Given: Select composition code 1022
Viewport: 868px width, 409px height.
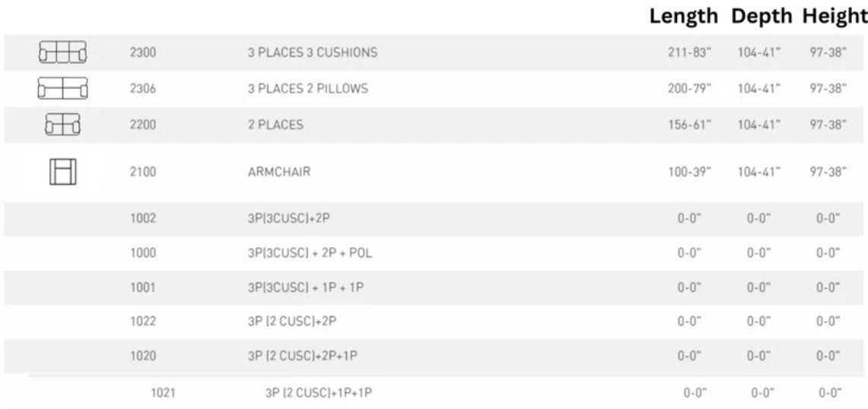Looking at the screenshot, I should [143, 322].
